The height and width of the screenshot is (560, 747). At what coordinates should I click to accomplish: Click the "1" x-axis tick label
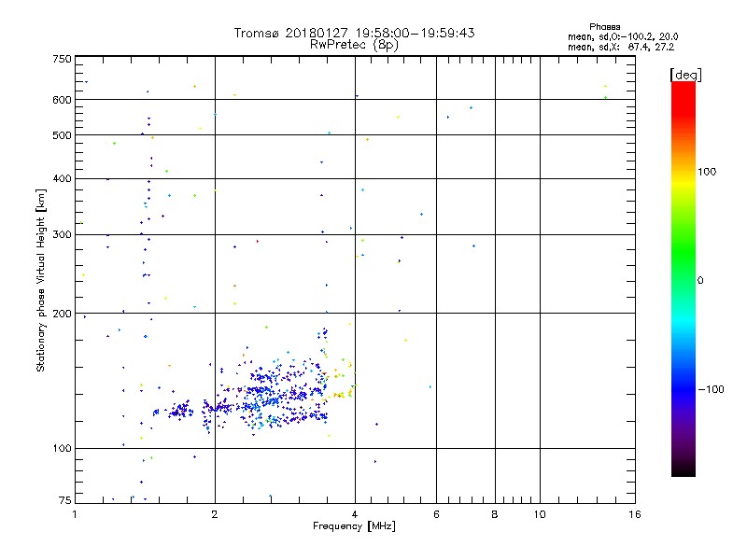75,514
